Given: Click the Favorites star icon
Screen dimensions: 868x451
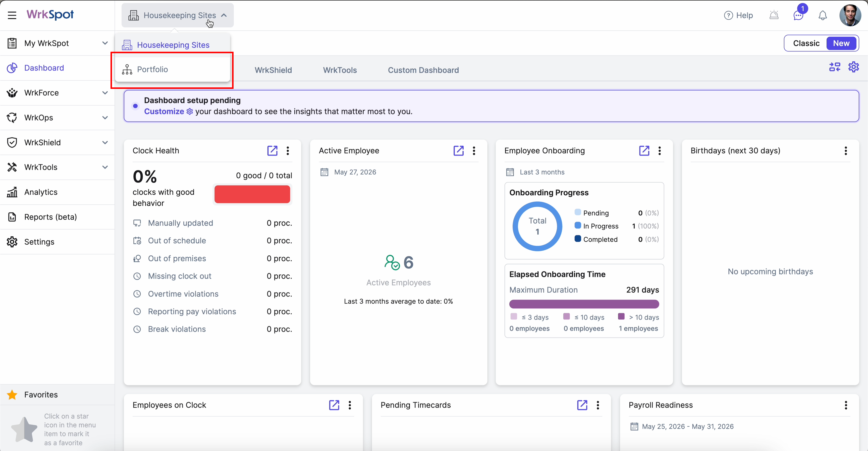Looking at the screenshot, I should (12, 394).
